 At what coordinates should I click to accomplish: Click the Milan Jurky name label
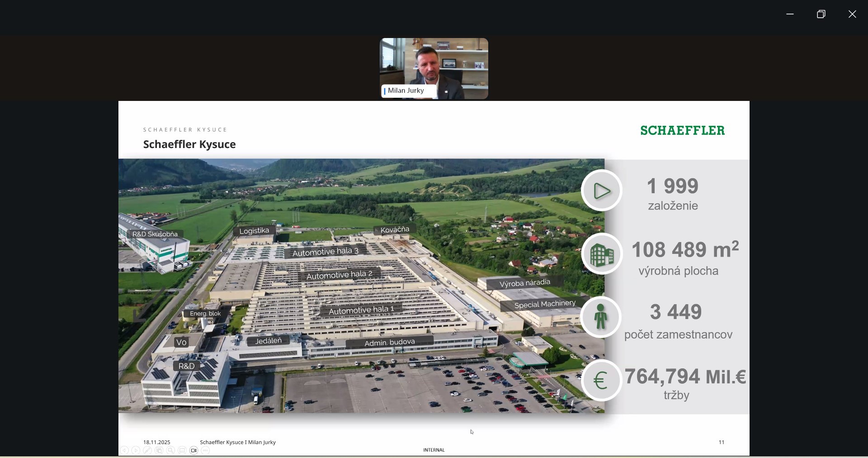406,91
